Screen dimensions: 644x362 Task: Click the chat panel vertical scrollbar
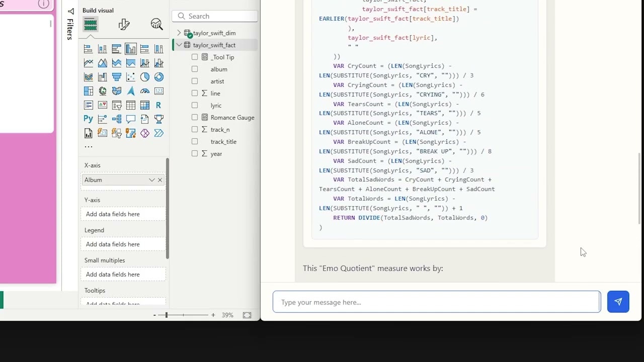coord(640,189)
